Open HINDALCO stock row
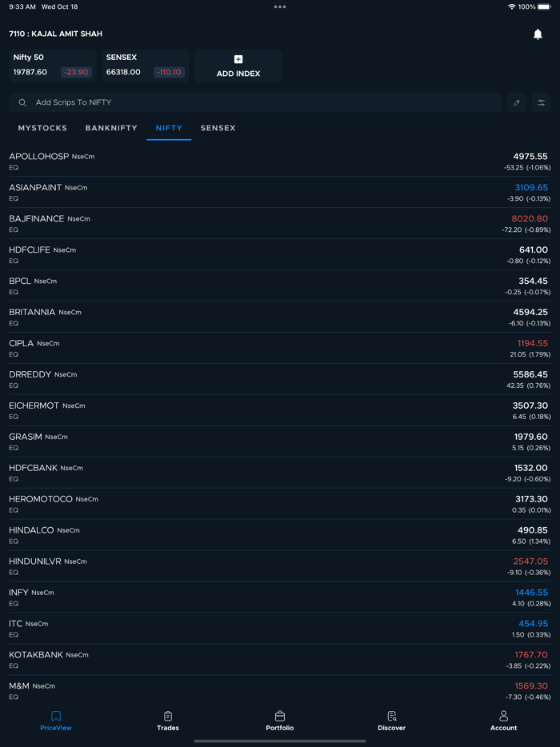560x747 pixels. (280, 535)
